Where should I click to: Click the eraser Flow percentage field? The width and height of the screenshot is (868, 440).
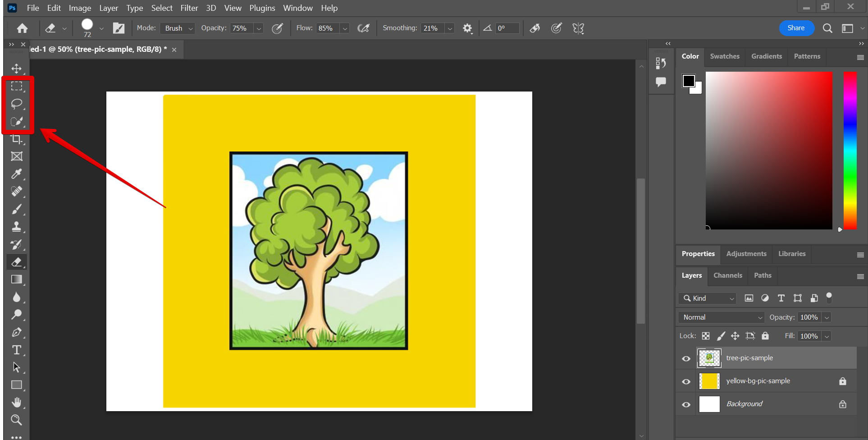pyautogui.click(x=327, y=28)
